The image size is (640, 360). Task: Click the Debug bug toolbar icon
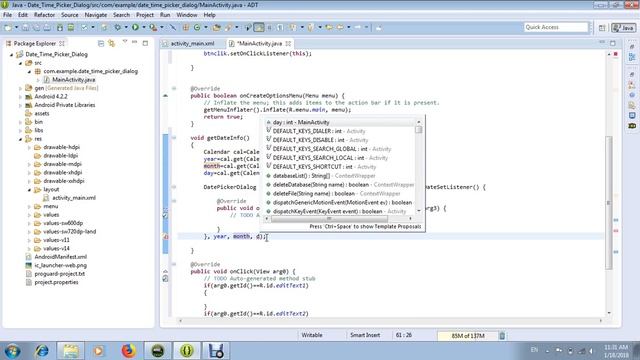(118, 27)
